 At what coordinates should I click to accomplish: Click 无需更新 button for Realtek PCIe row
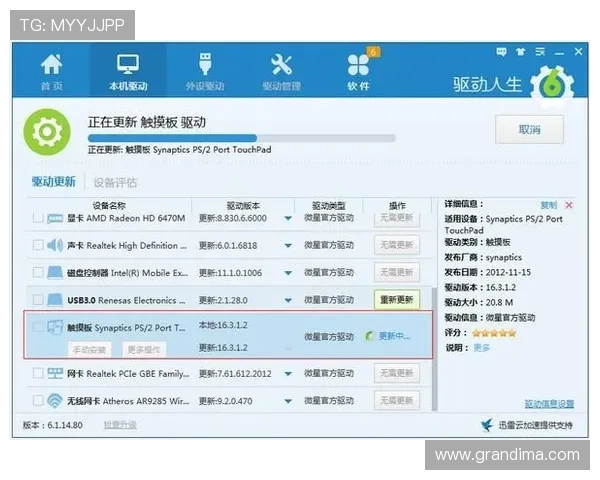(x=397, y=373)
